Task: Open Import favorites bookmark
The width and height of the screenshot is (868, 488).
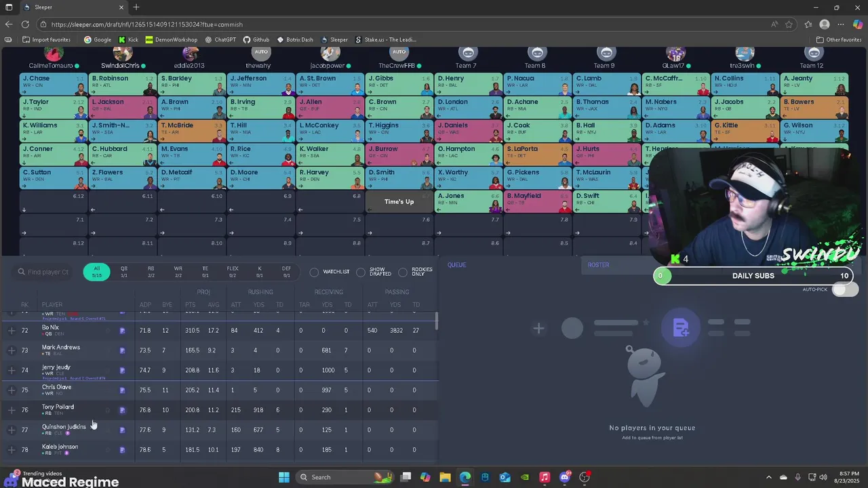Action: coord(46,39)
